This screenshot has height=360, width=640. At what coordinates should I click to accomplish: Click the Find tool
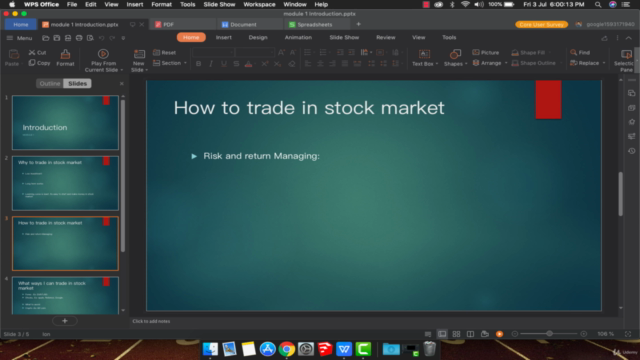[580, 53]
